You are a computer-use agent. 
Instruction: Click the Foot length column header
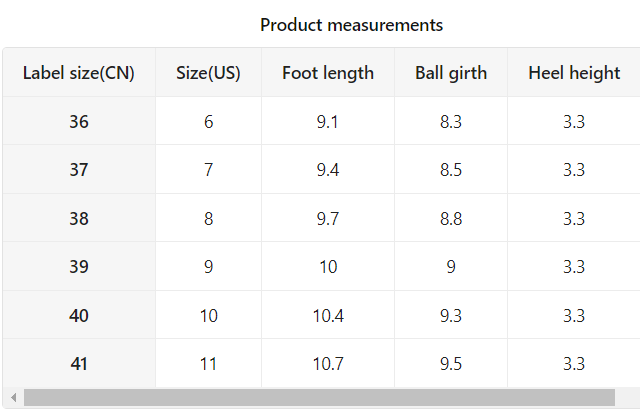(x=328, y=73)
